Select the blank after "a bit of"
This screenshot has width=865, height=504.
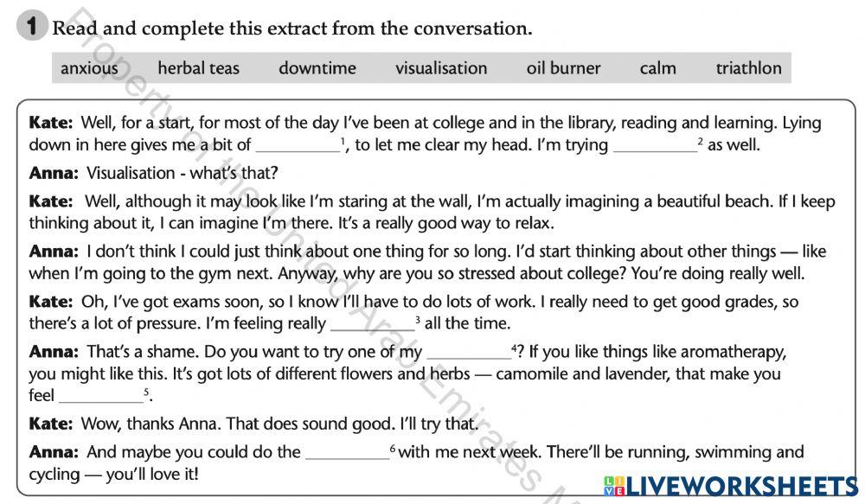pos(298,145)
